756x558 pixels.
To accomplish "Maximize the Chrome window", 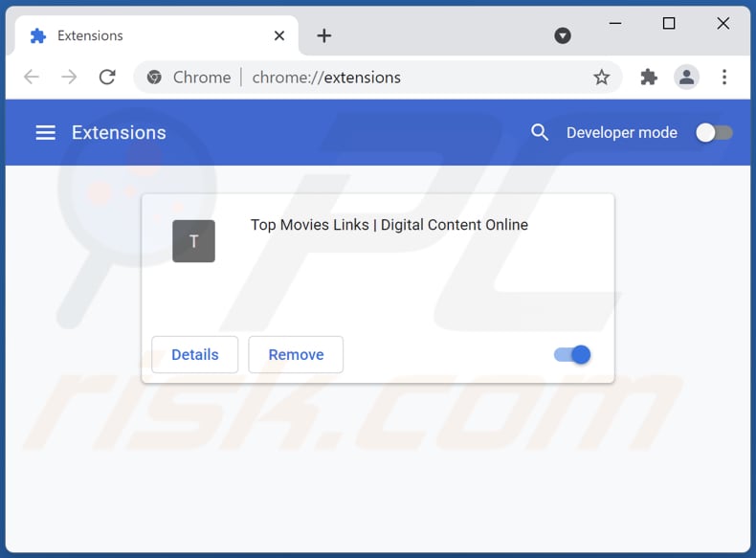I will click(669, 23).
